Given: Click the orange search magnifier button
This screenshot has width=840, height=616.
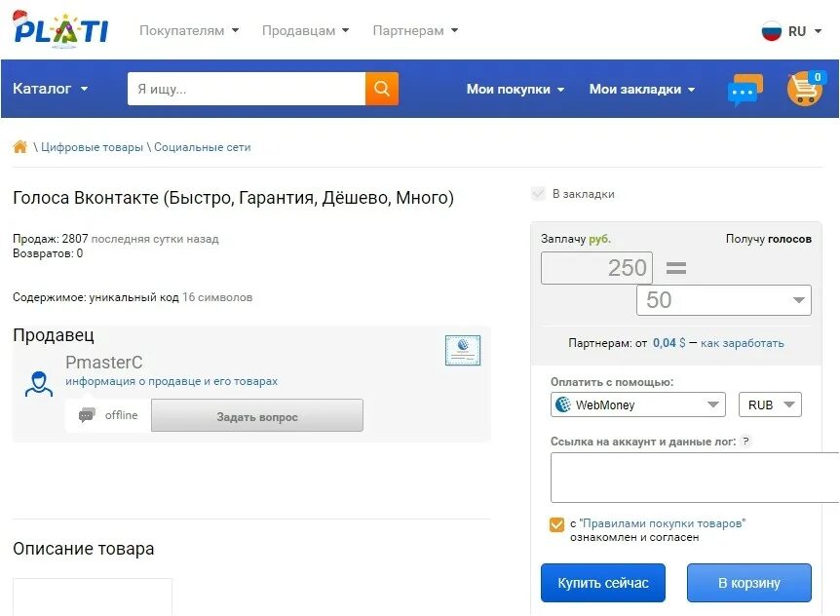Looking at the screenshot, I should 382,89.
